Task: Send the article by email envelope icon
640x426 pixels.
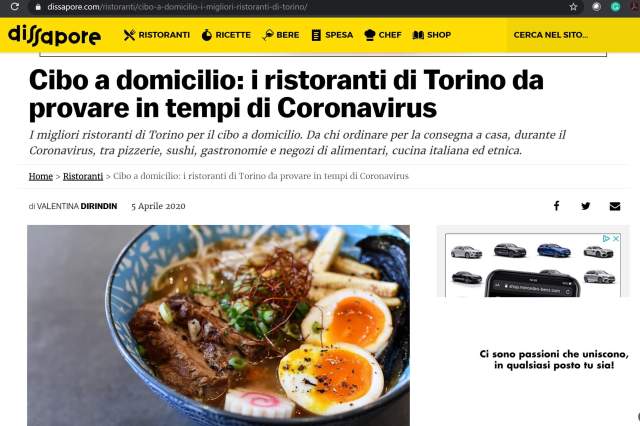Action: pyautogui.click(x=615, y=206)
